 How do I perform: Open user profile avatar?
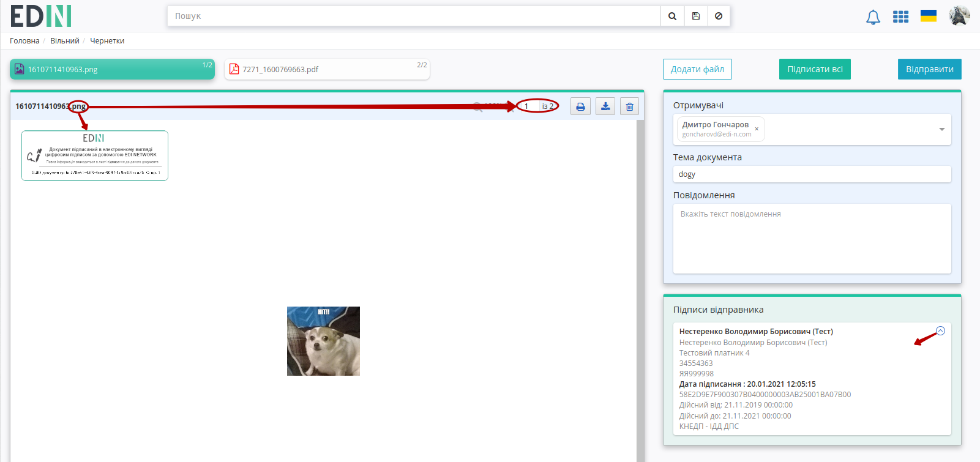coord(959,16)
